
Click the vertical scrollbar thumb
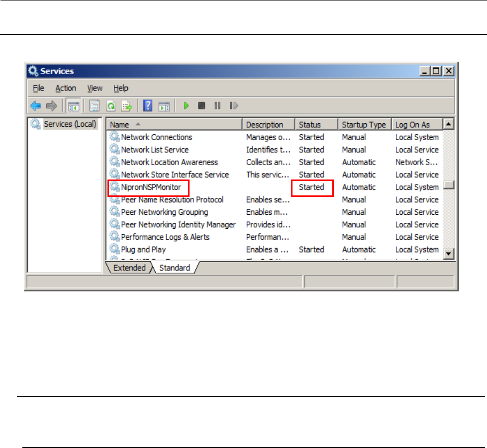449,185
